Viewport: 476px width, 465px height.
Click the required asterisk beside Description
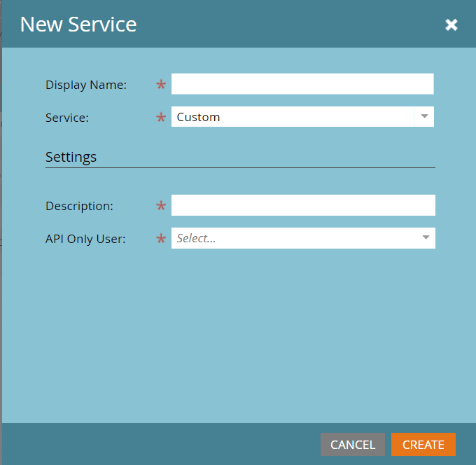point(161,207)
